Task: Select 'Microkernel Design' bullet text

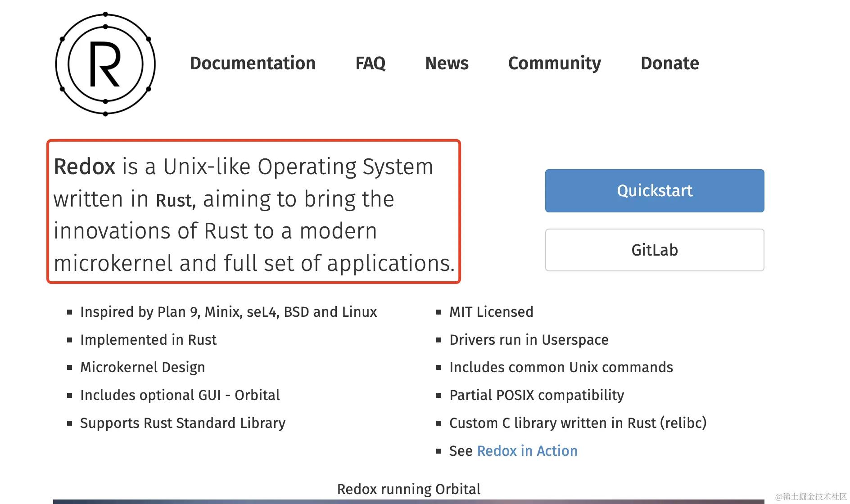Action: pyautogui.click(x=143, y=368)
